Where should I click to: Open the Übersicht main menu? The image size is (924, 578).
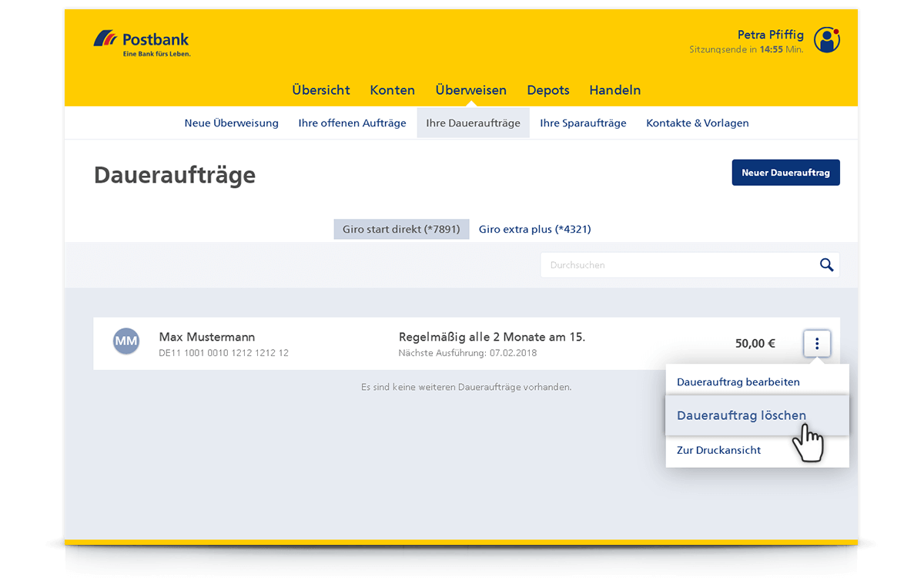(x=321, y=90)
